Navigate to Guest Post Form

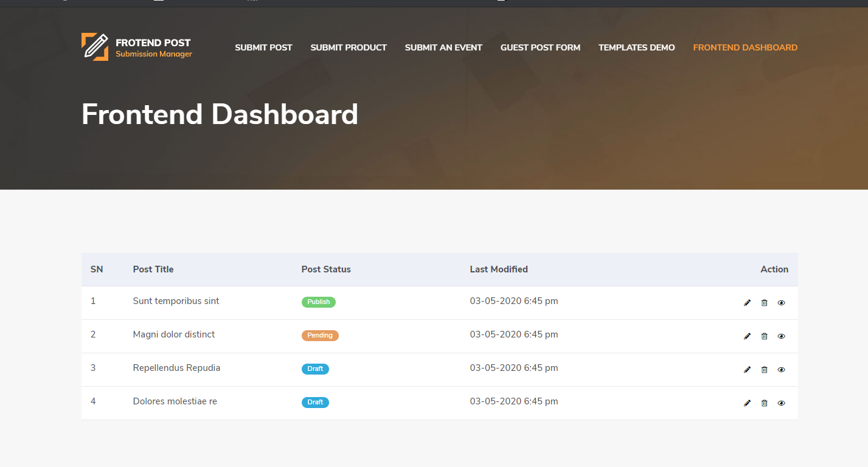coord(540,47)
